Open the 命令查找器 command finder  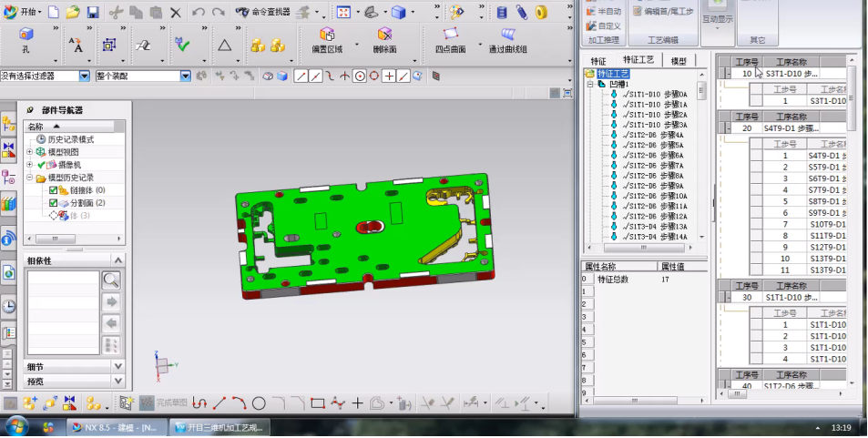[x=262, y=12]
